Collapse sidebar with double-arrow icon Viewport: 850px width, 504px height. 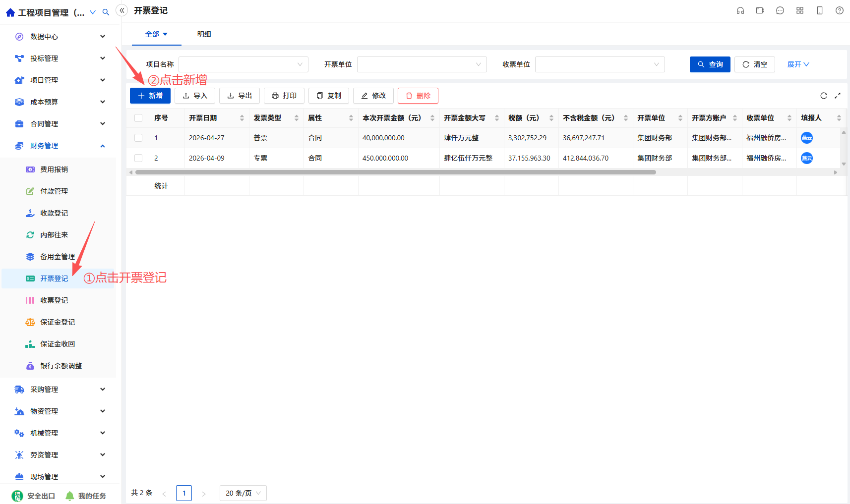point(122,10)
